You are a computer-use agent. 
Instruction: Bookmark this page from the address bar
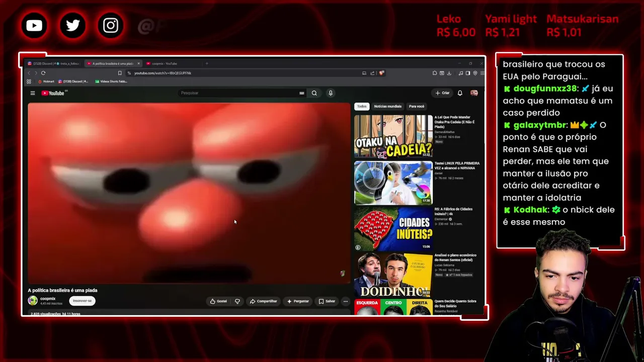coord(120,73)
